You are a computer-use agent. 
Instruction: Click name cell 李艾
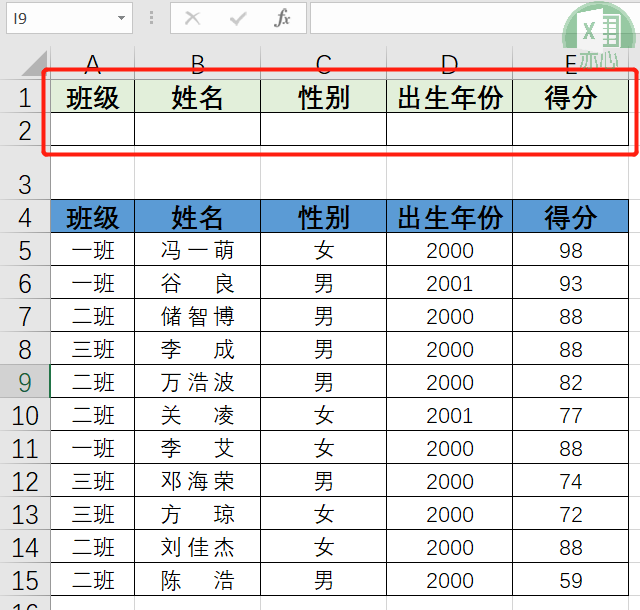[198, 447]
